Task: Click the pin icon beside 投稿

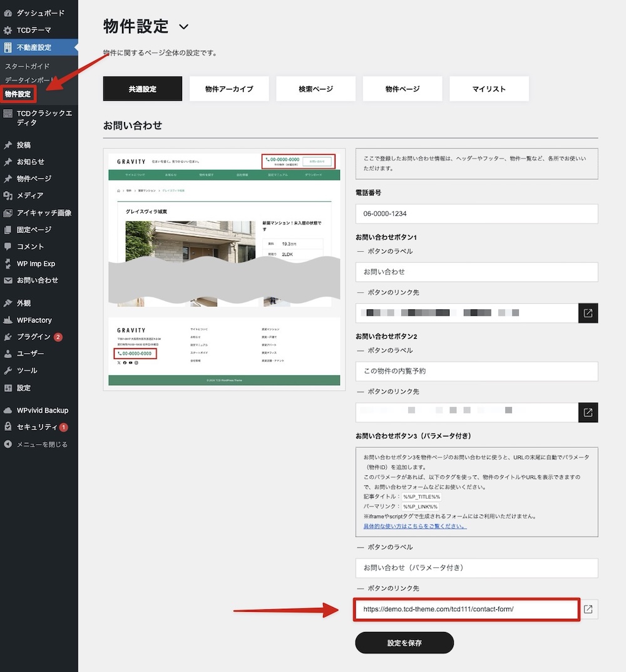Action: (x=8, y=145)
